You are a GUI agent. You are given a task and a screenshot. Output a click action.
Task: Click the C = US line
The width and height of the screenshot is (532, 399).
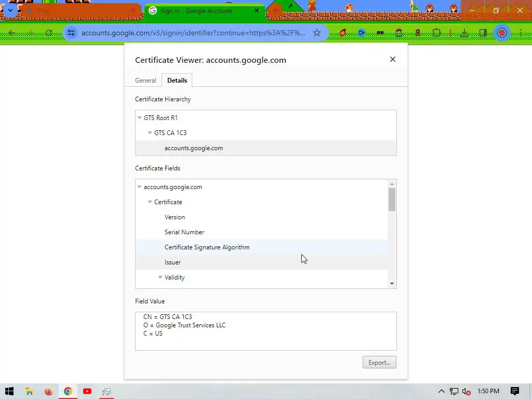(153, 334)
